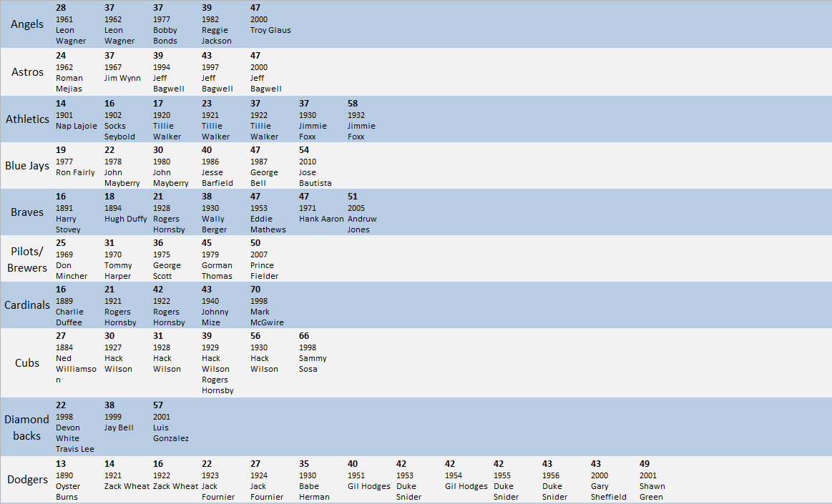
Task: Click the 2010 Jose Bautista entry
Action: point(315,167)
